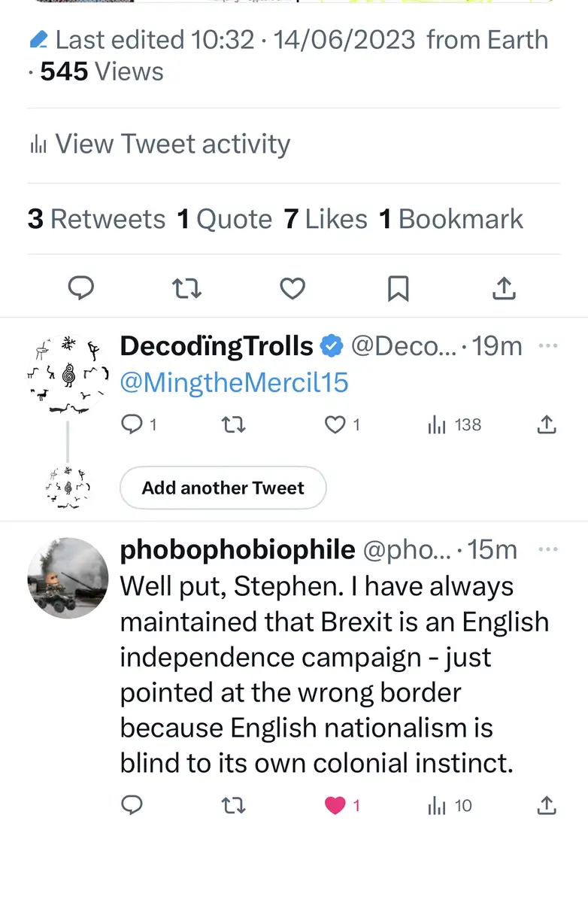Share the main tweet
The width and height of the screenshot is (588, 903).
505,288
